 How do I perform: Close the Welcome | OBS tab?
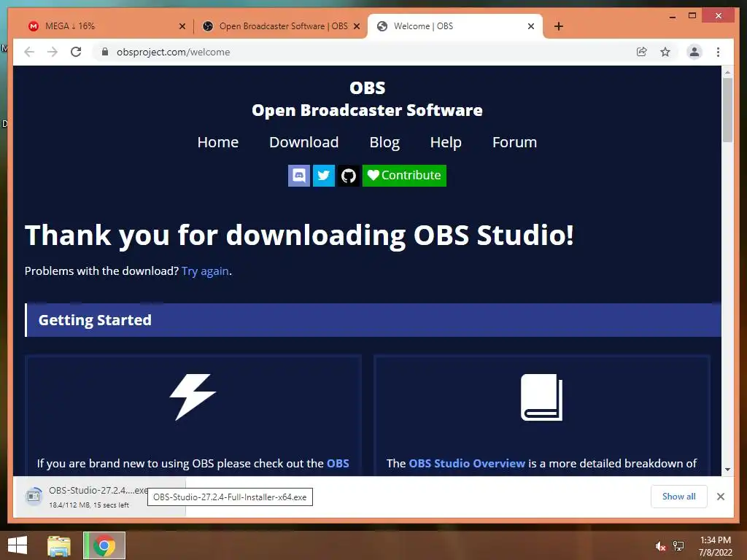point(531,26)
